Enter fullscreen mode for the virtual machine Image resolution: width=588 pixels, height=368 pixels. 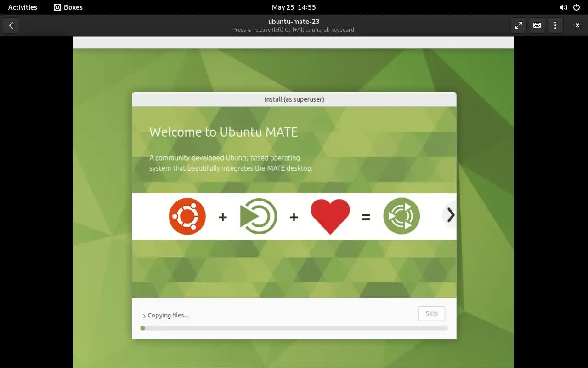tap(519, 25)
